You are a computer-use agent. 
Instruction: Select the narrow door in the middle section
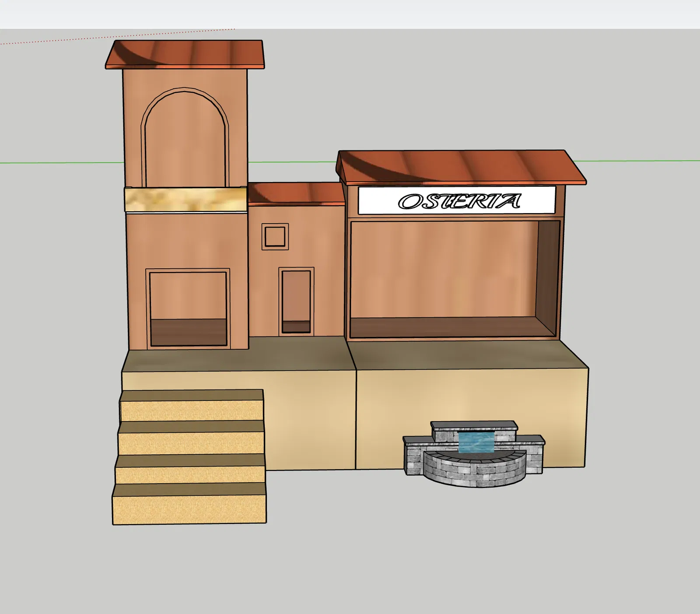click(296, 302)
